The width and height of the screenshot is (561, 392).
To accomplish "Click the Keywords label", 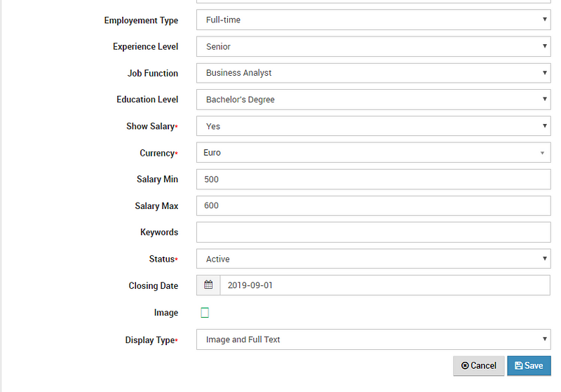I will point(159,232).
